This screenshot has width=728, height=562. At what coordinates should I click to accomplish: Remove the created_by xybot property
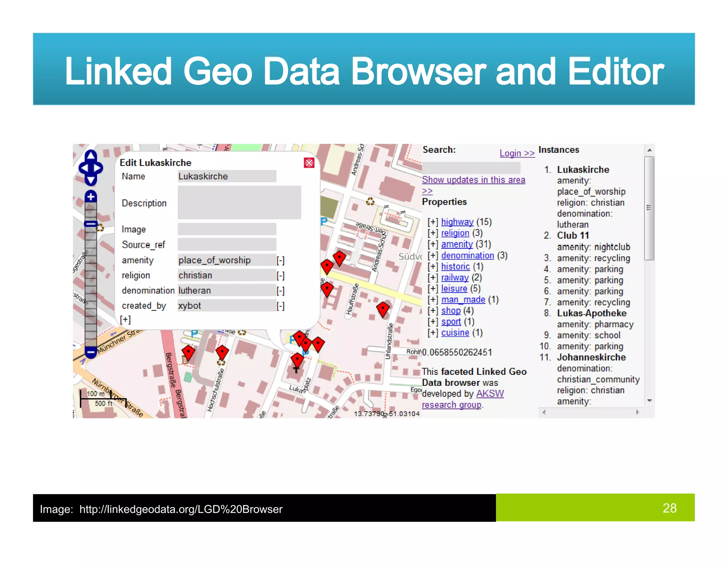[280, 306]
